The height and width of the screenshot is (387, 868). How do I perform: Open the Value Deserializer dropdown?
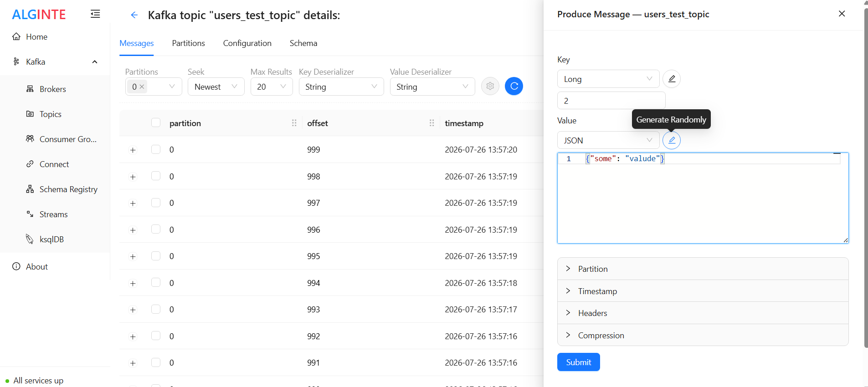tap(432, 87)
